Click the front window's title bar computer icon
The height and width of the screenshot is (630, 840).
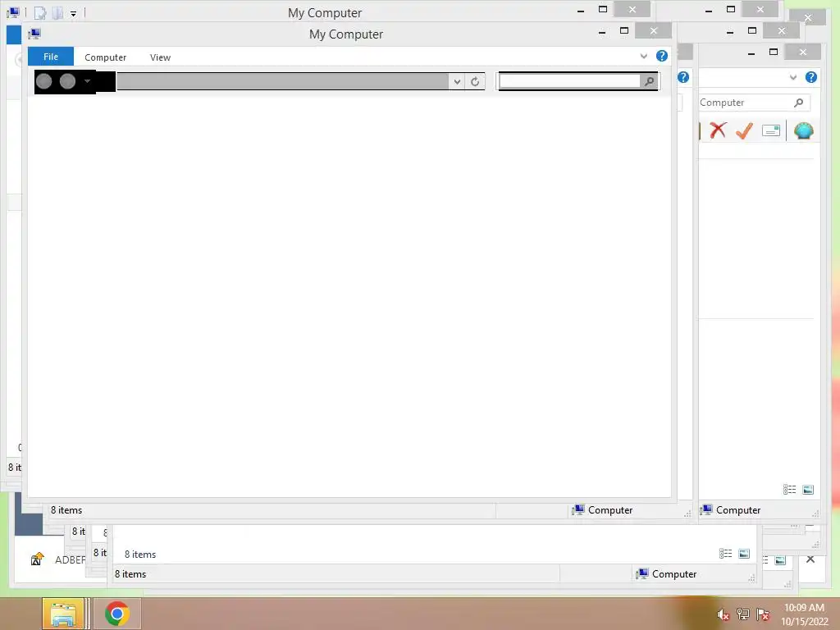coord(34,34)
